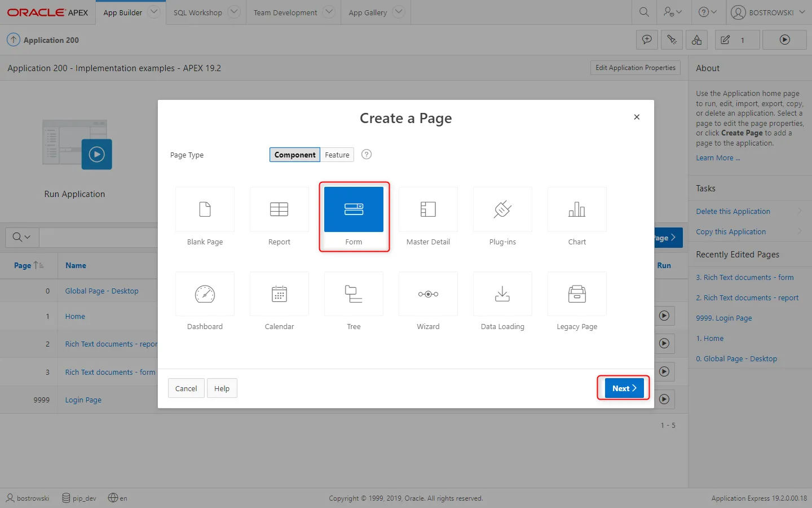The width and height of the screenshot is (812, 508).
Task: Switch Page Type to Feature
Action: tap(337, 155)
